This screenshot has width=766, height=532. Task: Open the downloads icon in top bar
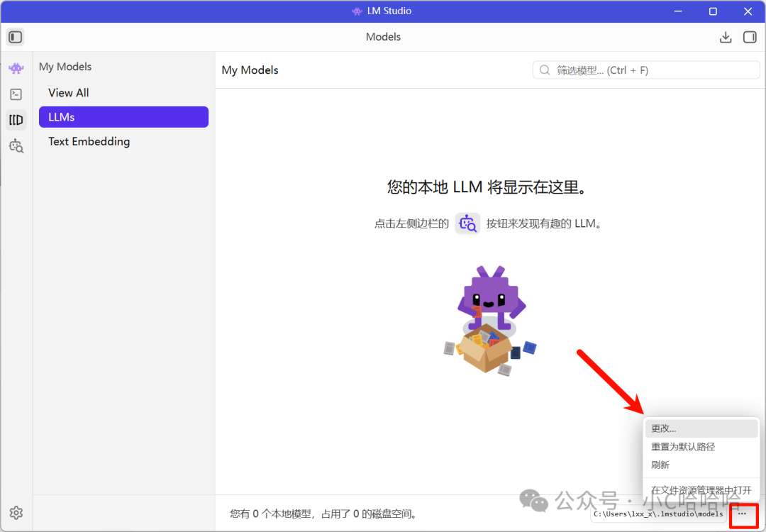[726, 37]
